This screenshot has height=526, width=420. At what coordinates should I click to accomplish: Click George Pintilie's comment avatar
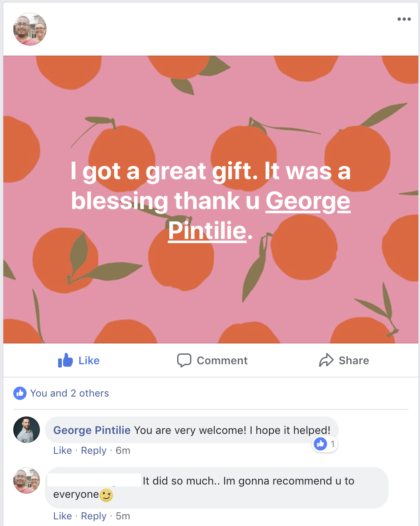pos(27,430)
